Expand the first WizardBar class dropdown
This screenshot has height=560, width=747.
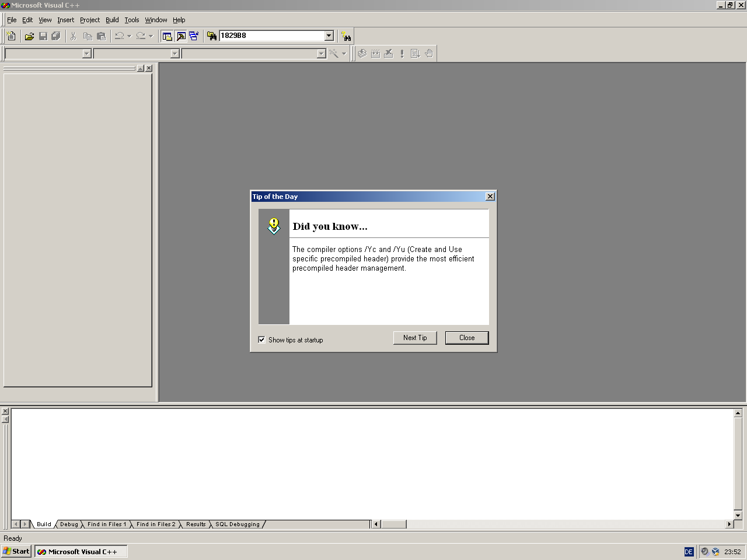point(87,54)
